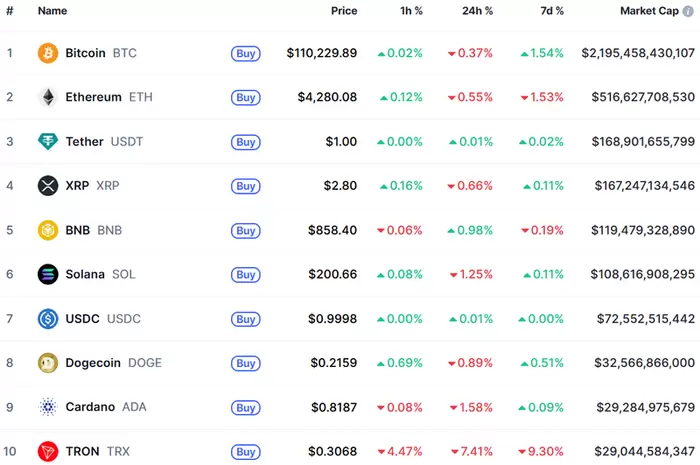Sort coins by Name column header

(x=52, y=11)
